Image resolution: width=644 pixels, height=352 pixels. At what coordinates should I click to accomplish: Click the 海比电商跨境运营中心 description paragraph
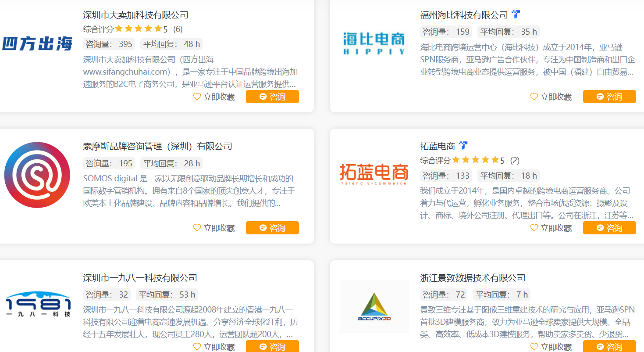[527, 60]
